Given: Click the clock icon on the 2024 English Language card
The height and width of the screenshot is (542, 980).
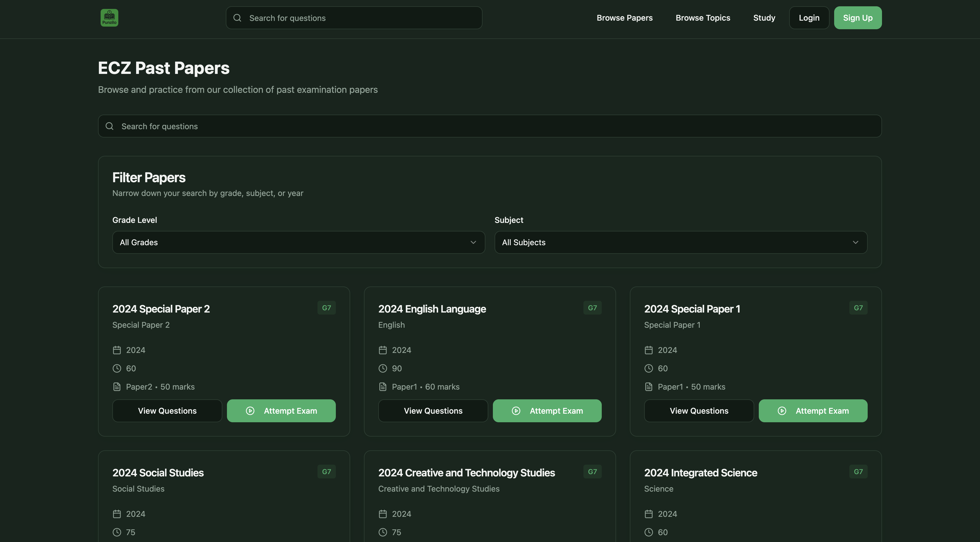Looking at the screenshot, I should 383,369.
